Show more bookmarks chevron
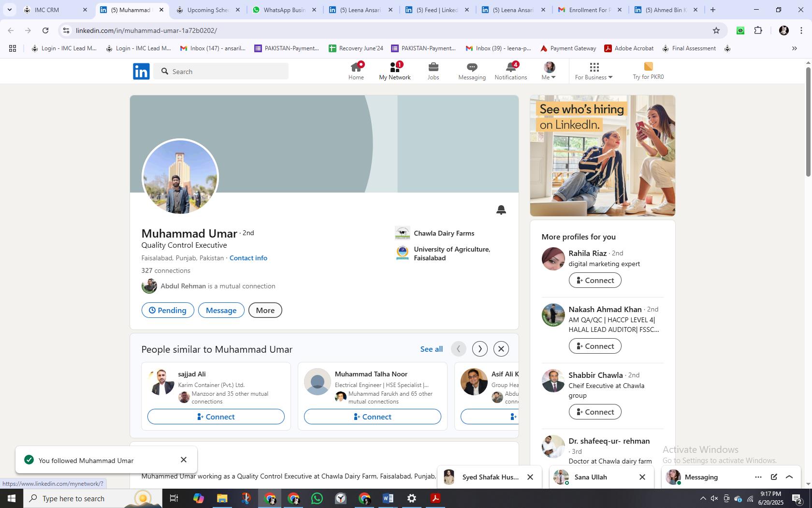The image size is (812, 508). pyautogui.click(x=794, y=48)
